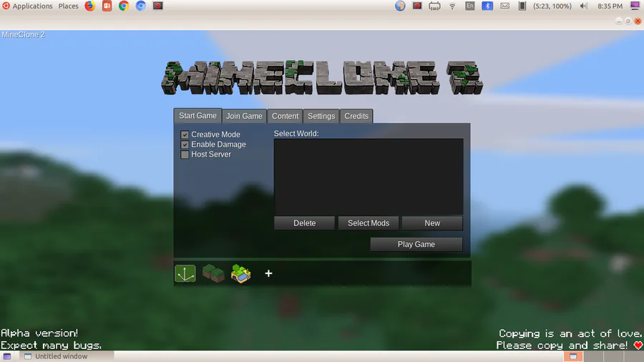Launch Chromium from the top panel
This screenshot has width=644, height=362.
(x=140, y=6)
